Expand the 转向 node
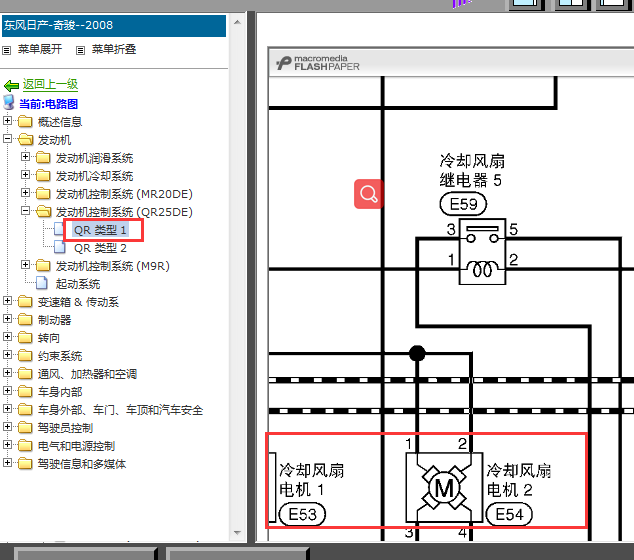This screenshot has height=560, width=634. tap(7, 336)
